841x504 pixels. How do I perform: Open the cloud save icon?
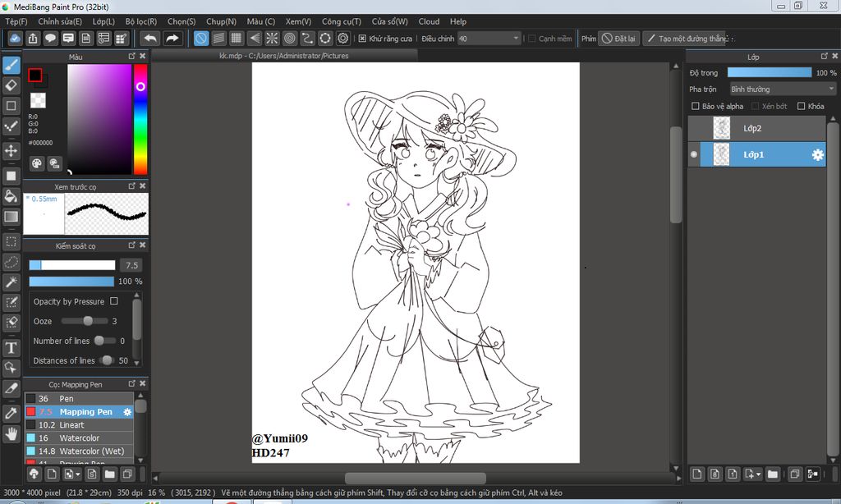click(x=15, y=39)
